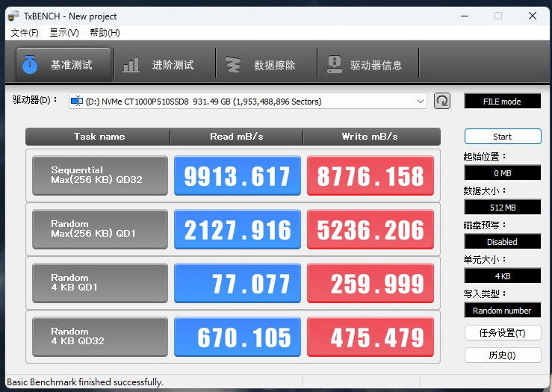
Task: Switch to the 进阶测试 tab
Action: click(x=165, y=65)
